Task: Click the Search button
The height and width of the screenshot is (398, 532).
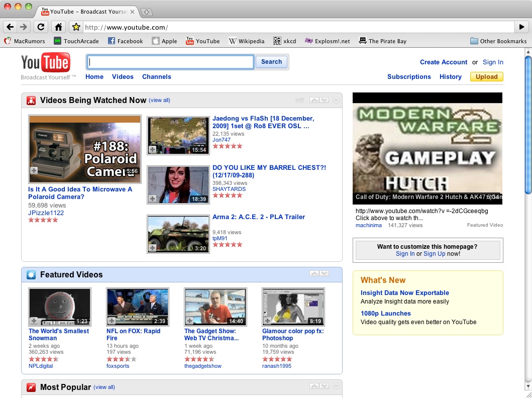Action: click(x=271, y=62)
